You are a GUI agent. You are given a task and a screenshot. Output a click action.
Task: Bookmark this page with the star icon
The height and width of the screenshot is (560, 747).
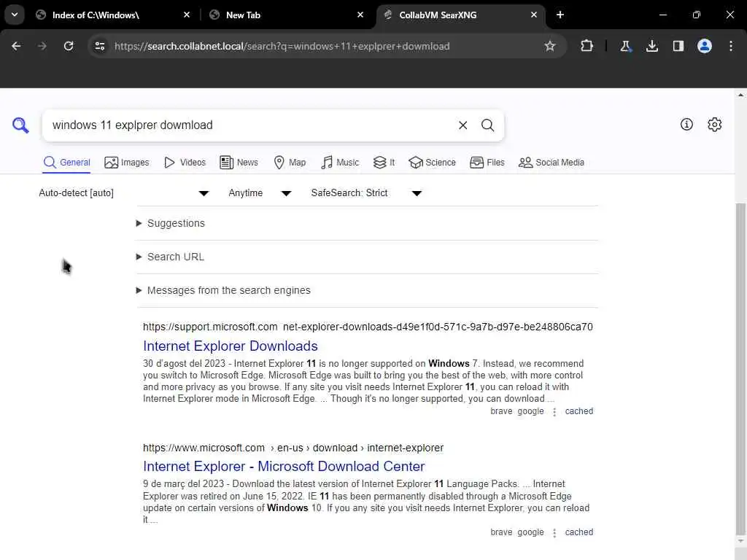550,46
